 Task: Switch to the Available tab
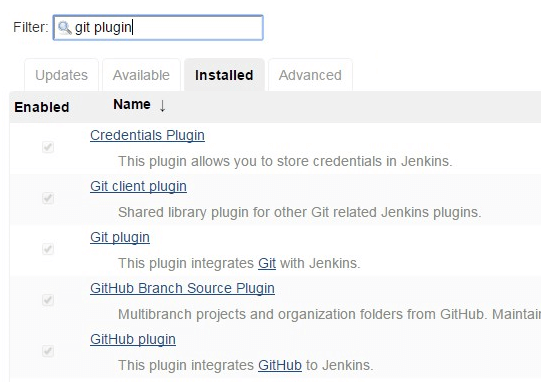[141, 75]
